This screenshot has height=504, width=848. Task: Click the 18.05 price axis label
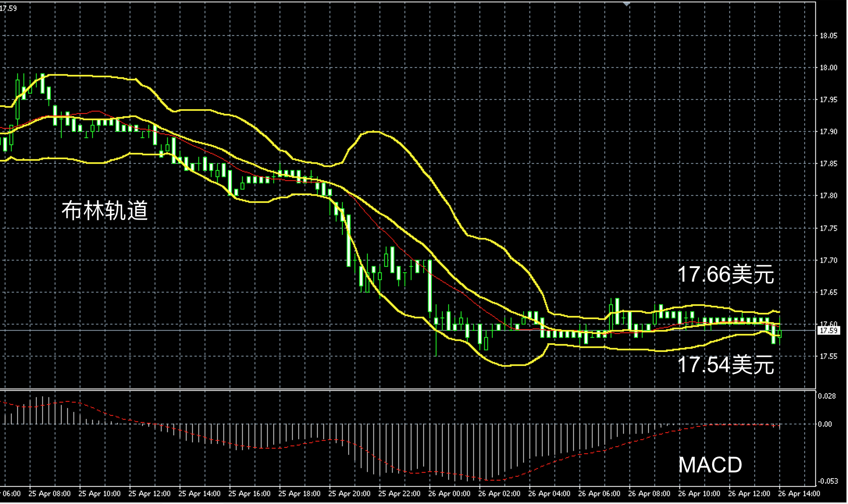click(828, 36)
